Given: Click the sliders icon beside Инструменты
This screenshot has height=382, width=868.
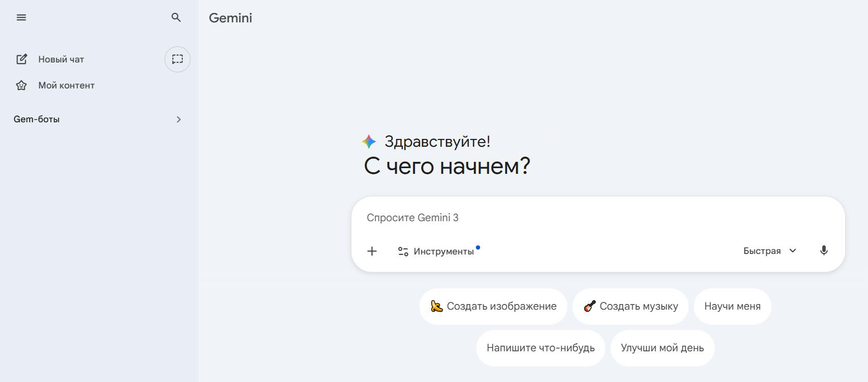Looking at the screenshot, I should 402,250.
